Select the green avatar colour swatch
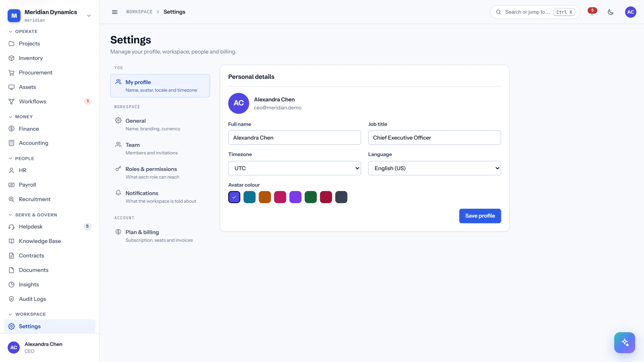The height and width of the screenshot is (362, 644). 311,197
